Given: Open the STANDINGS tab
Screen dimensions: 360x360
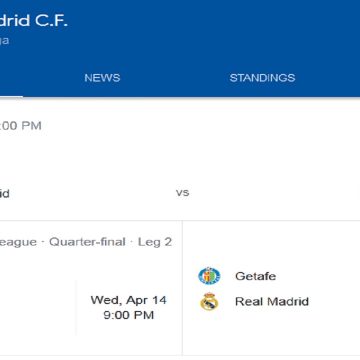Looking at the screenshot, I should click(262, 78).
